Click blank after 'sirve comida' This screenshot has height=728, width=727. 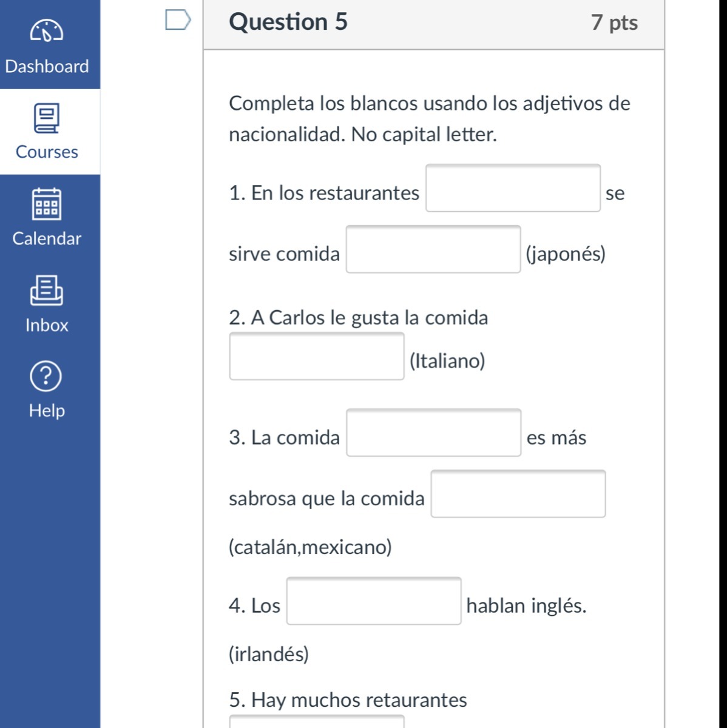433,249
